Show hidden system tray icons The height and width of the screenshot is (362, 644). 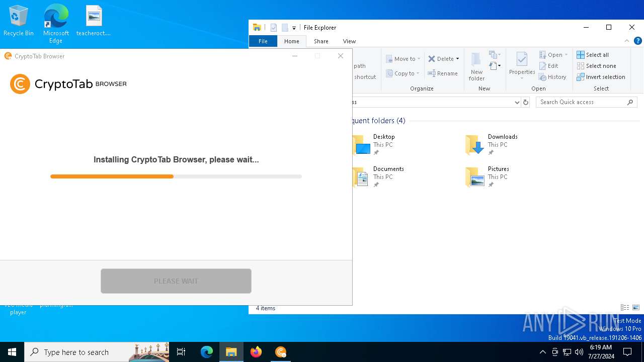click(x=542, y=352)
